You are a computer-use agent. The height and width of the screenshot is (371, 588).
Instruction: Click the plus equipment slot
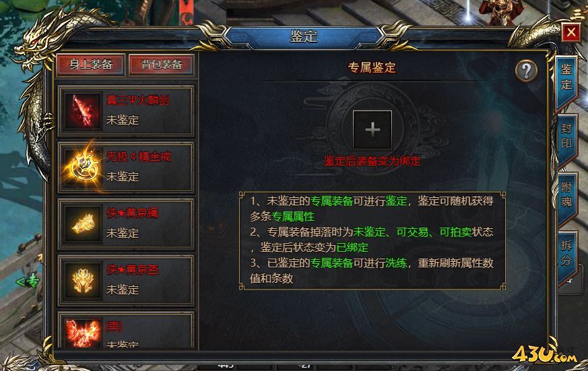[x=372, y=130]
